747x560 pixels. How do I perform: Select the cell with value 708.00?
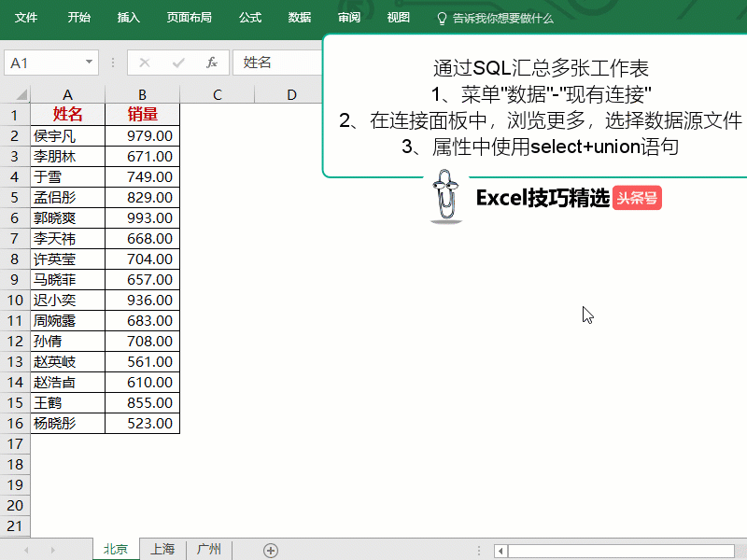(143, 341)
